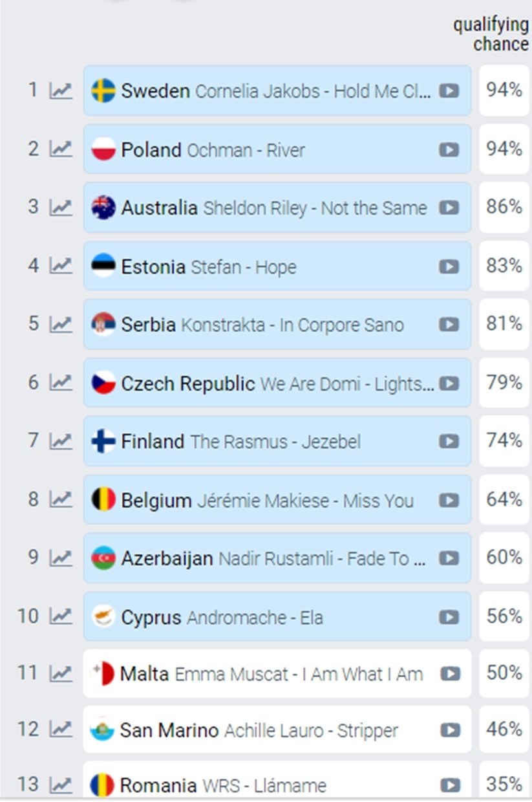This screenshot has height=802, width=532.
Task: Click the Finland flag icon
Action: pyautogui.click(x=103, y=442)
